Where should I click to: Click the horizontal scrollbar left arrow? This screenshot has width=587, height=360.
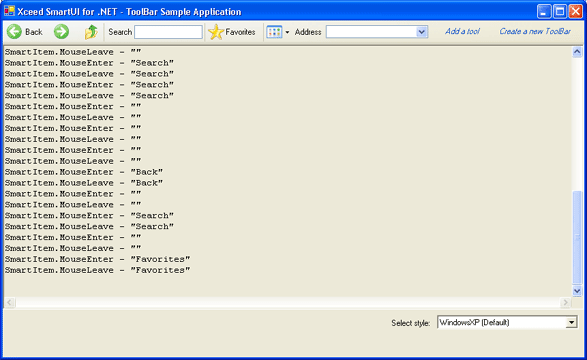coord(10,302)
